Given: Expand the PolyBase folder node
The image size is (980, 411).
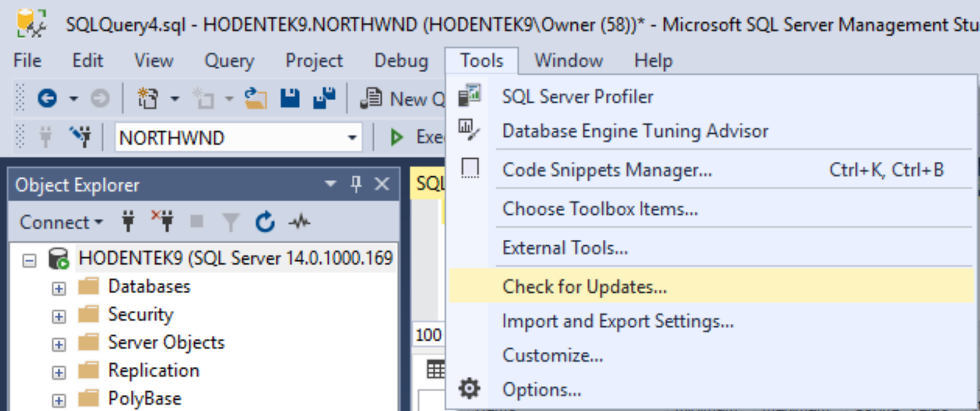Looking at the screenshot, I should click(x=59, y=400).
